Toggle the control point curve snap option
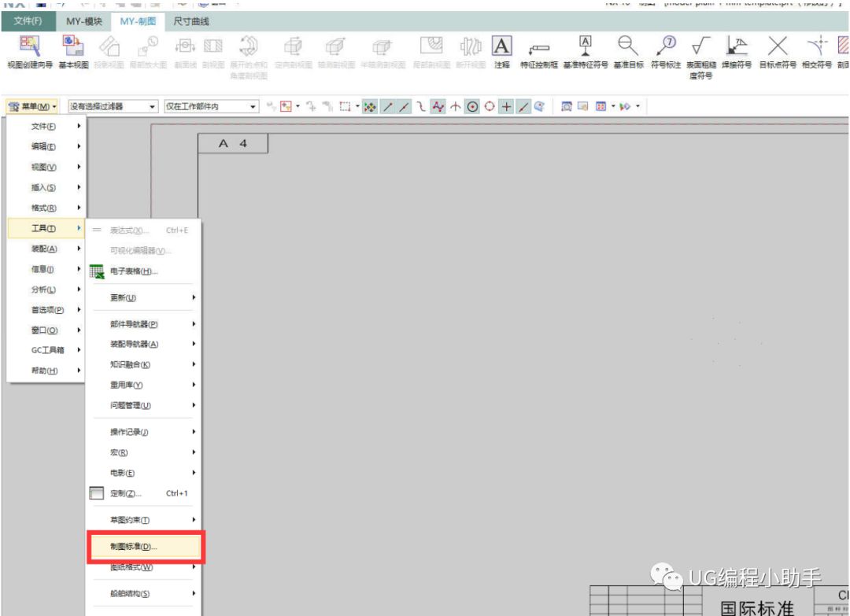The width and height of the screenshot is (850, 616). [438, 107]
